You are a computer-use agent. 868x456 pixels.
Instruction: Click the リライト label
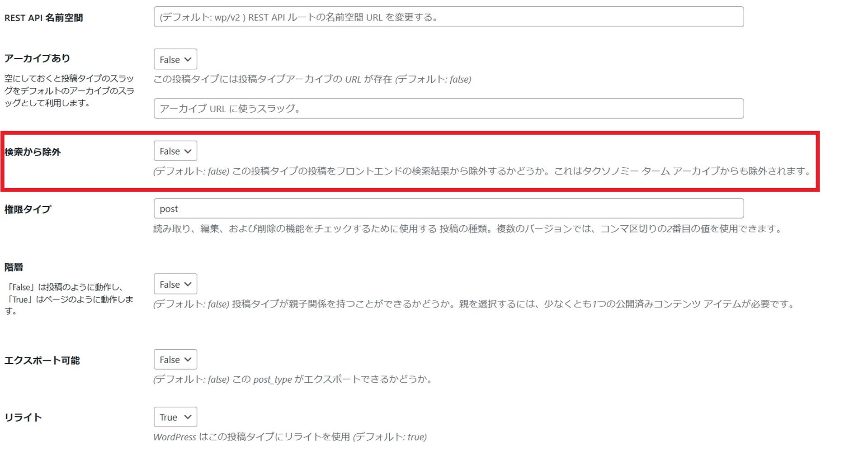[23, 418]
